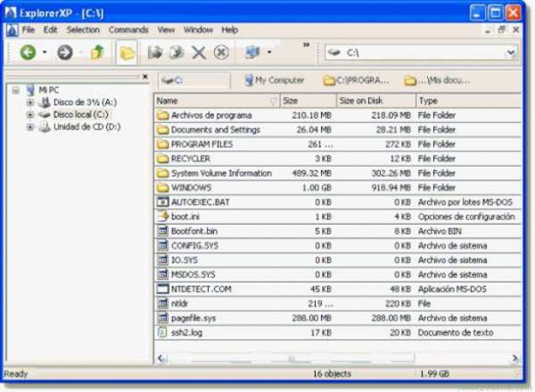The height and width of the screenshot is (392, 535).
Task: Minimize the inner document window
Action: click(x=488, y=31)
